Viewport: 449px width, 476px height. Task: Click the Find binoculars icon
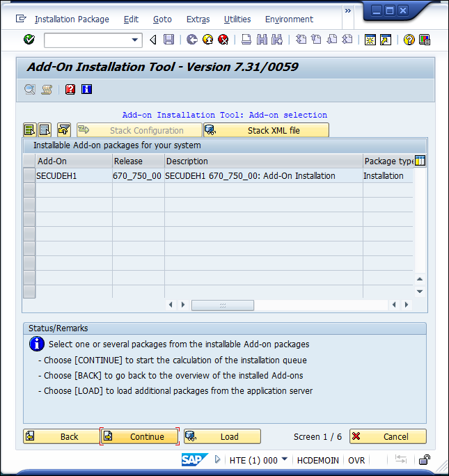pyautogui.click(x=262, y=40)
